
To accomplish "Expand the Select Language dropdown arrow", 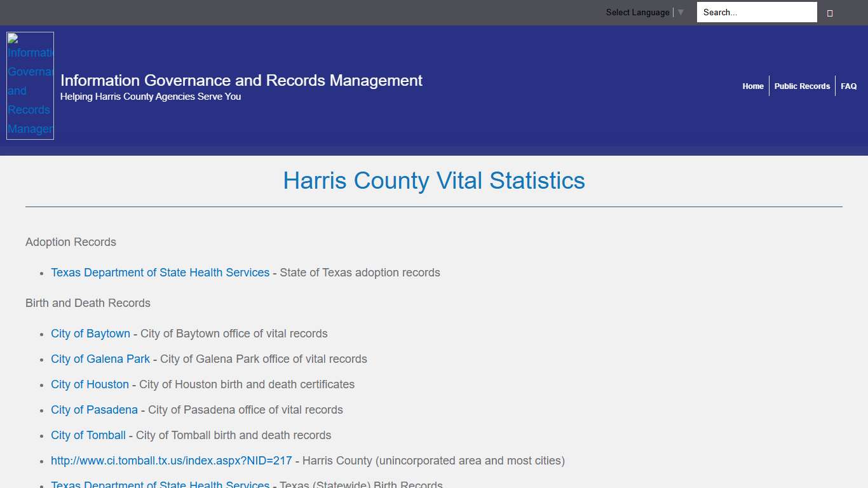I will (681, 12).
